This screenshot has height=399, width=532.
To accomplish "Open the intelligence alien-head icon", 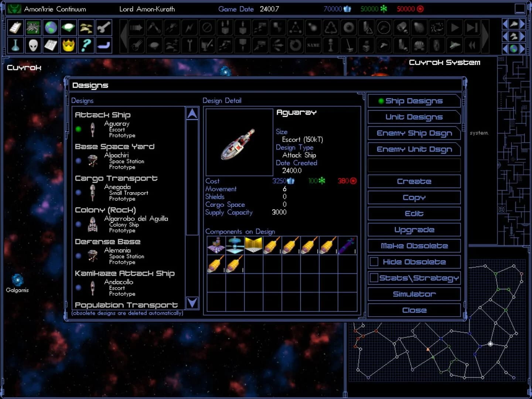I will (33, 45).
